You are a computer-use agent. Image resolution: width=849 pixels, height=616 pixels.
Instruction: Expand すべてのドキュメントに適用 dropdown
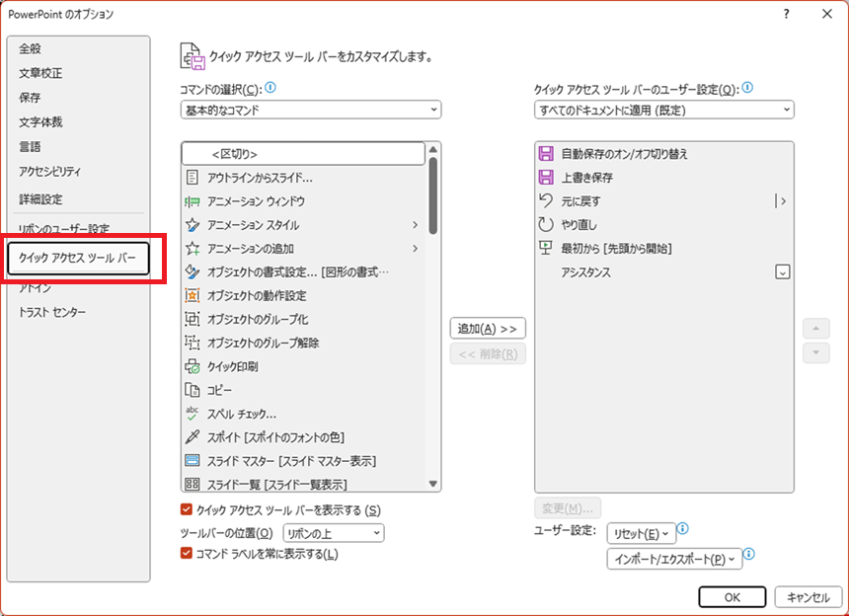pos(663,111)
